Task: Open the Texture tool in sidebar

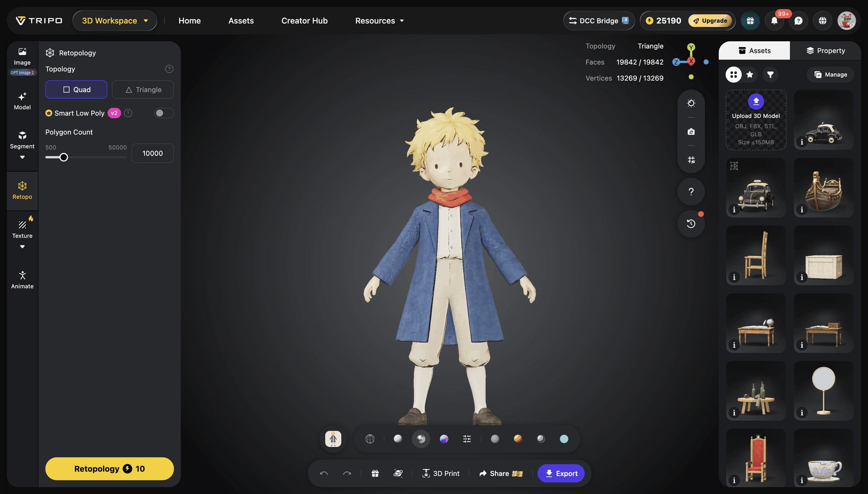Action: click(22, 229)
